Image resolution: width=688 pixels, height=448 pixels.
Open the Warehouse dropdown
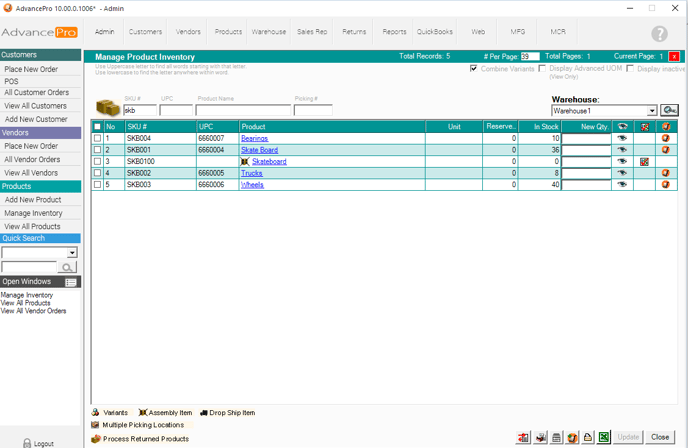[x=652, y=111]
